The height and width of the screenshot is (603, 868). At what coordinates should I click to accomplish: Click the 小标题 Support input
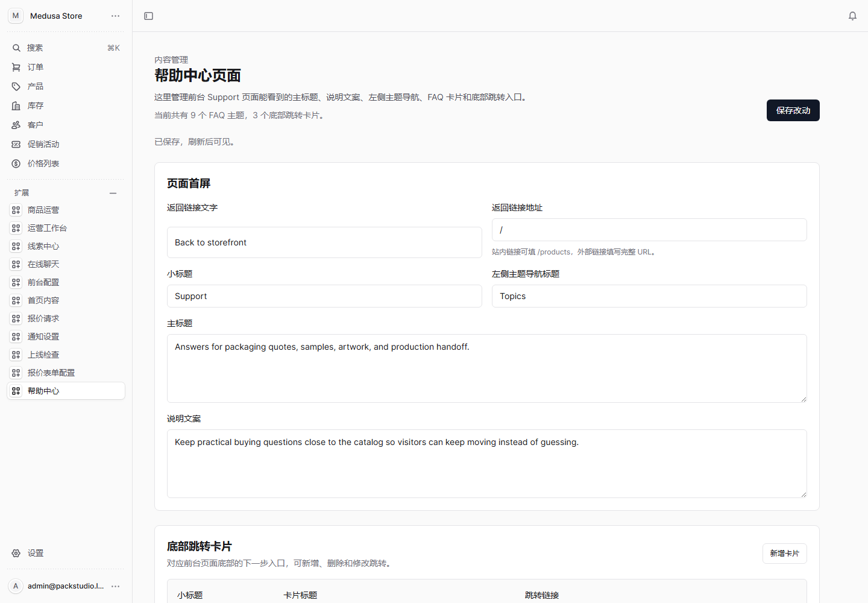324,296
